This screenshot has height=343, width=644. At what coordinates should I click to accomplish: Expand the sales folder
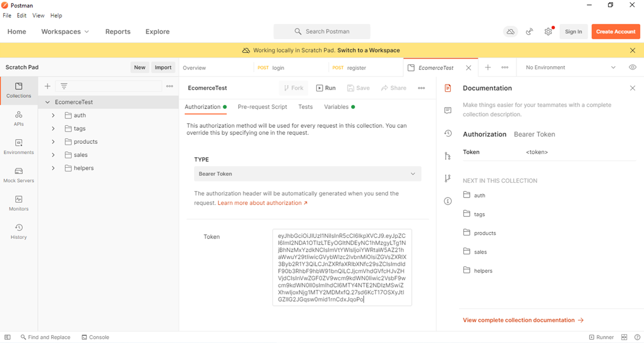tap(53, 155)
